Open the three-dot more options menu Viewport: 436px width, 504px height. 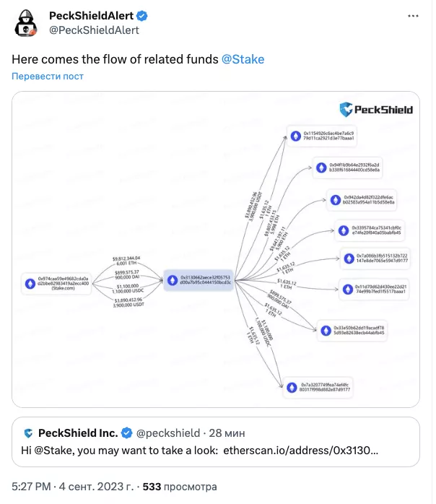(412, 16)
